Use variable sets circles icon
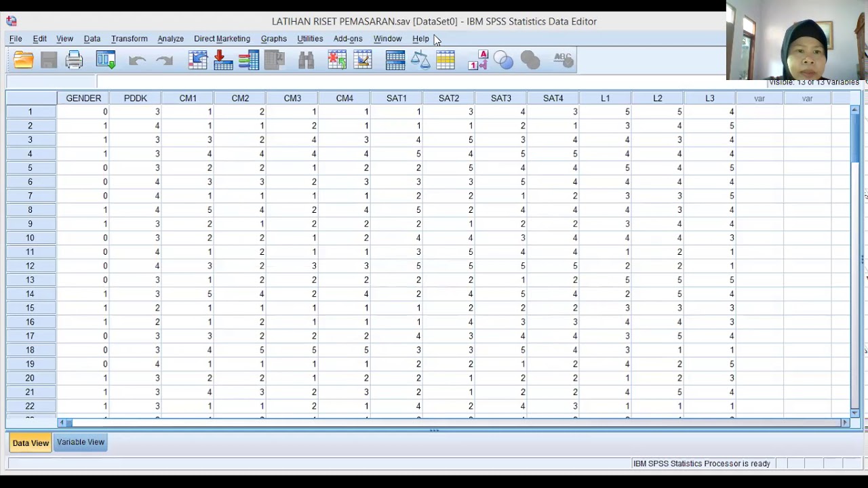The width and height of the screenshot is (868, 488). (x=504, y=60)
